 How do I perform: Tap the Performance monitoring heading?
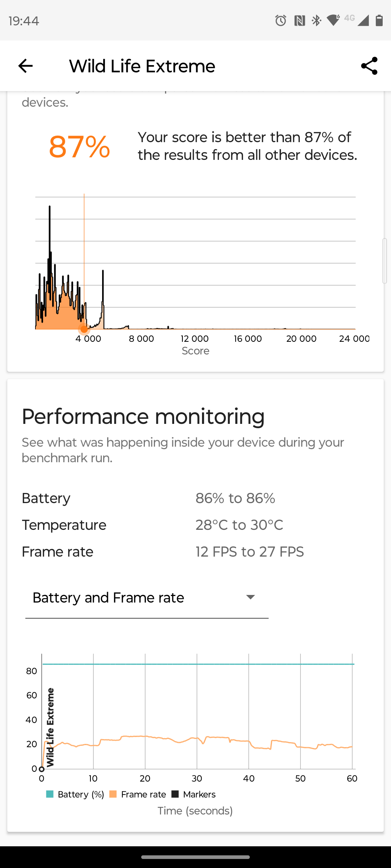click(143, 416)
